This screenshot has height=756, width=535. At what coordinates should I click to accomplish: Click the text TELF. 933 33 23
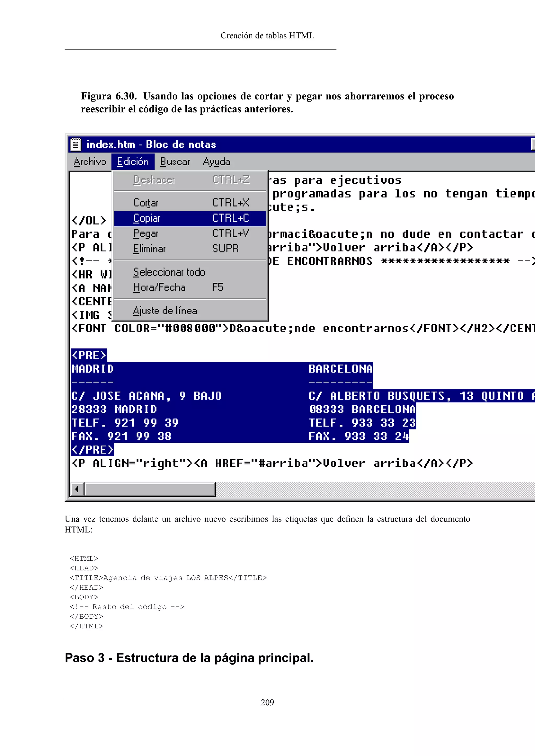(x=362, y=423)
